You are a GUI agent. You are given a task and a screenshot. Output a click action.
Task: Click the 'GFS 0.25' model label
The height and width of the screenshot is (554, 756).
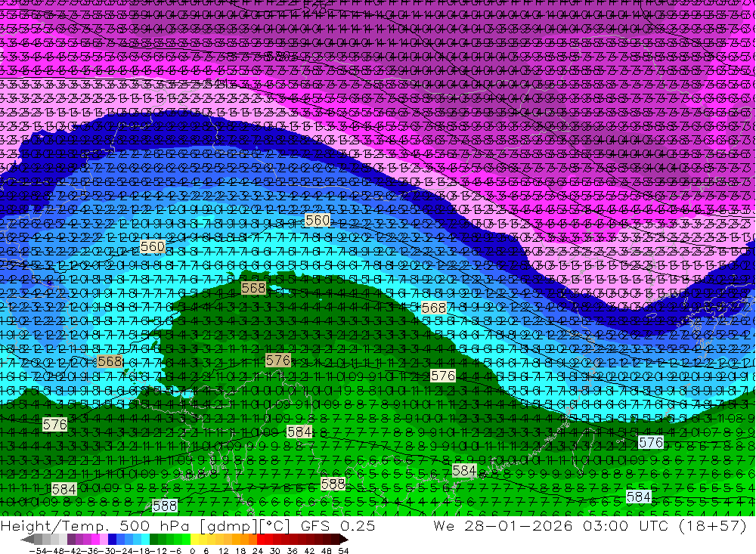337,525
